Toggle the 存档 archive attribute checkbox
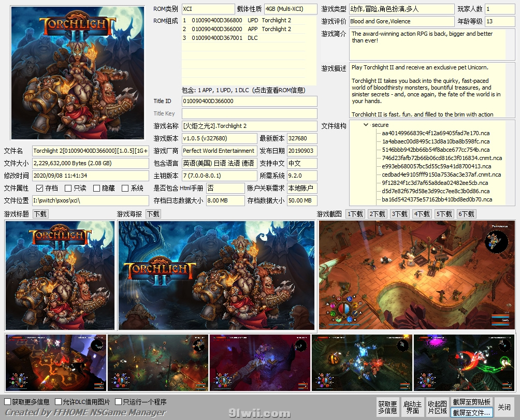This screenshot has height=420, width=520. point(40,189)
